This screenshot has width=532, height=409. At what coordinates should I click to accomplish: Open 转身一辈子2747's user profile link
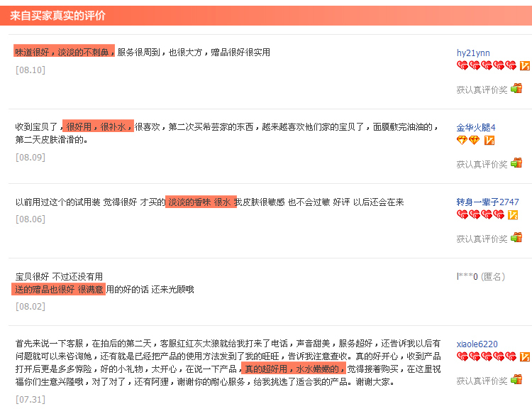tap(487, 202)
